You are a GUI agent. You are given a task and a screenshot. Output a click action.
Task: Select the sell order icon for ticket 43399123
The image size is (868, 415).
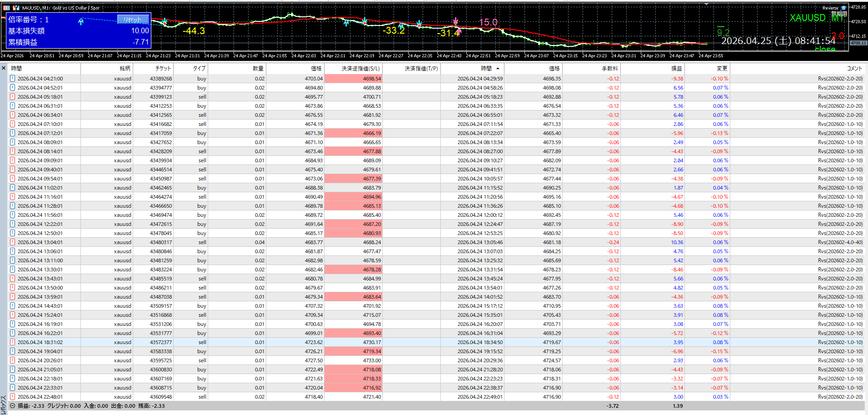[12, 97]
